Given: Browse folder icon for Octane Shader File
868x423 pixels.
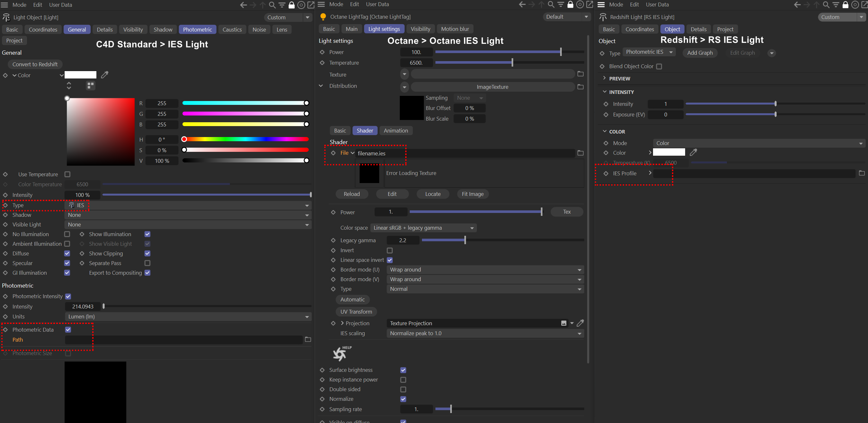Looking at the screenshot, I should click(580, 153).
